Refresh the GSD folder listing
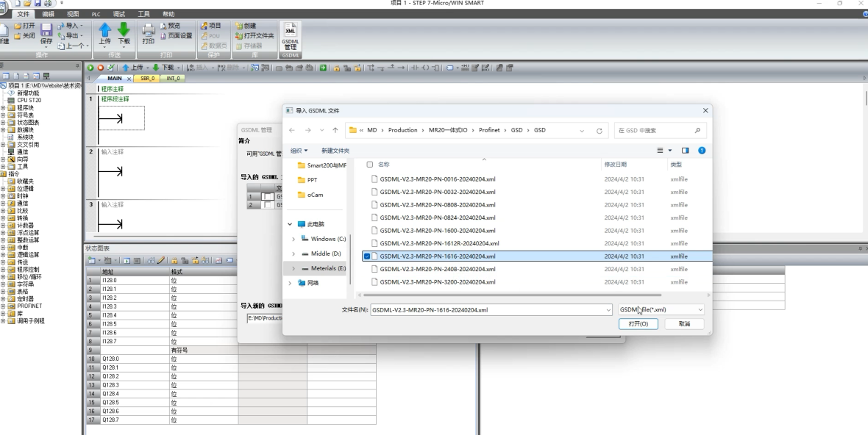The height and width of the screenshot is (435, 868). [599, 131]
